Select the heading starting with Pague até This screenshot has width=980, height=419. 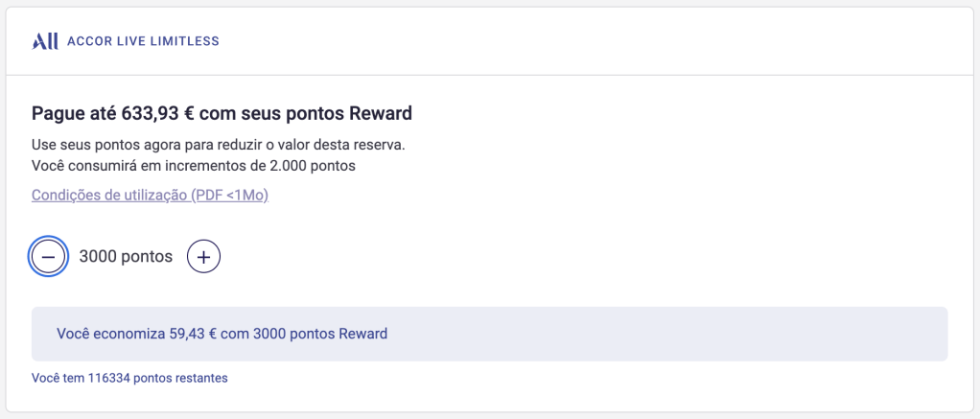coord(222,114)
